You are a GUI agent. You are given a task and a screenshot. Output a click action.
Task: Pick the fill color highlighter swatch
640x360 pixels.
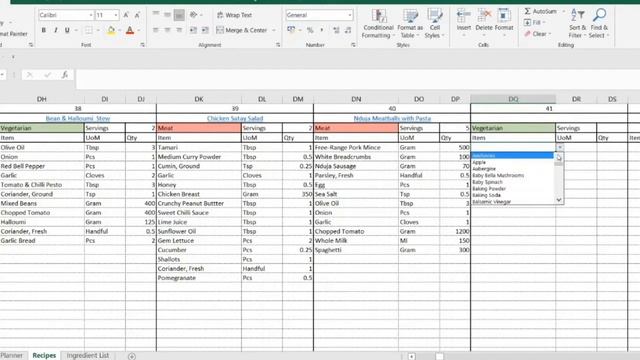tap(111, 30)
